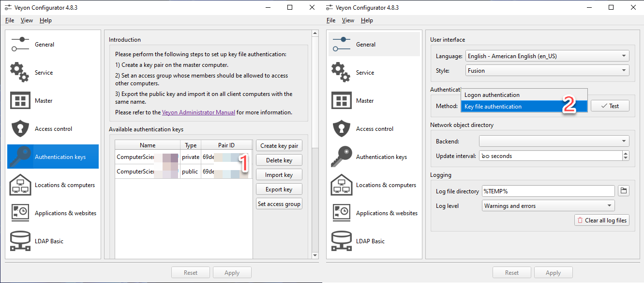Screen dimensions: 644x283
Task: Open File menu in left window
Action: [x=10, y=20]
